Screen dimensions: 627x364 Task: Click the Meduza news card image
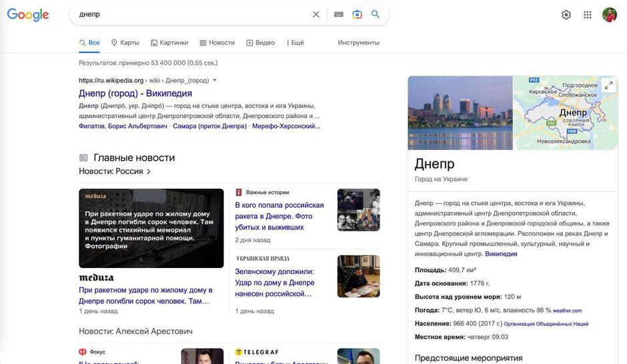coord(151,228)
